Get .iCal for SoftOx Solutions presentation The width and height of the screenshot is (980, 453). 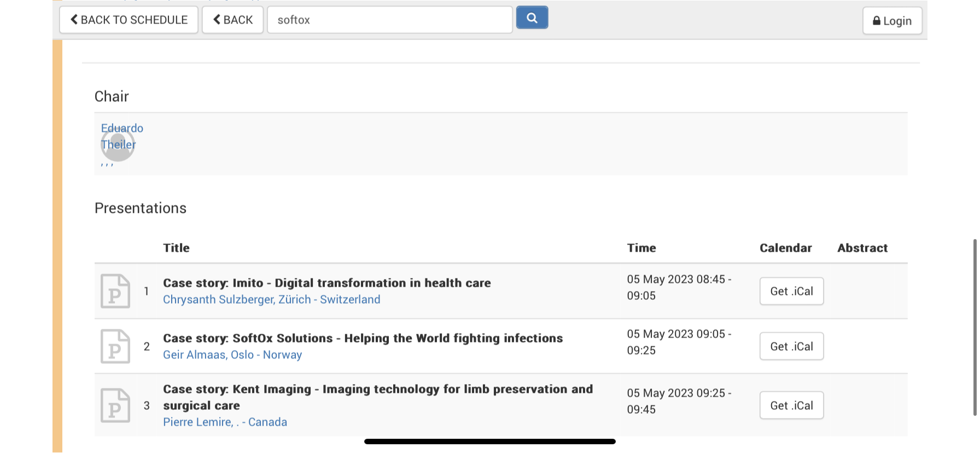(791, 346)
